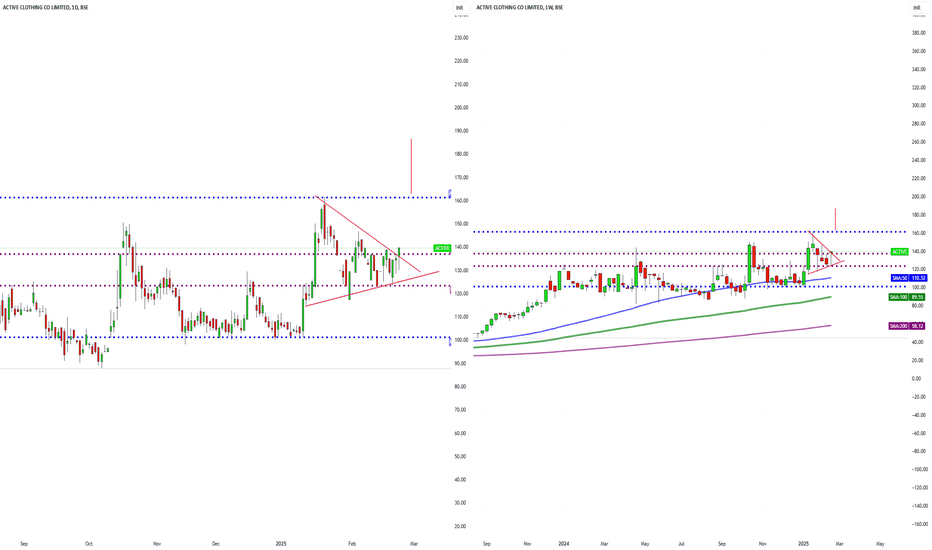Click -160.00 on the weekly price axis
The width and height of the screenshot is (932, 550).
(x=920, y=524)
